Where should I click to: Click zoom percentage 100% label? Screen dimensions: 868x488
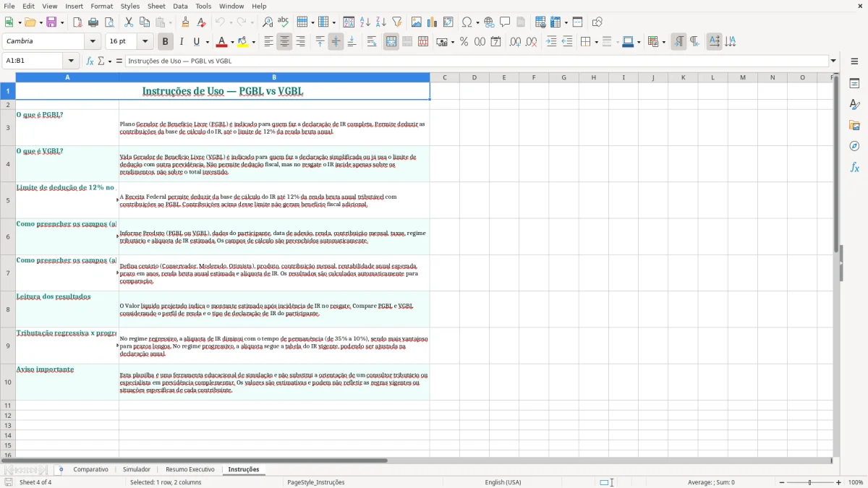tap(856, 482)
